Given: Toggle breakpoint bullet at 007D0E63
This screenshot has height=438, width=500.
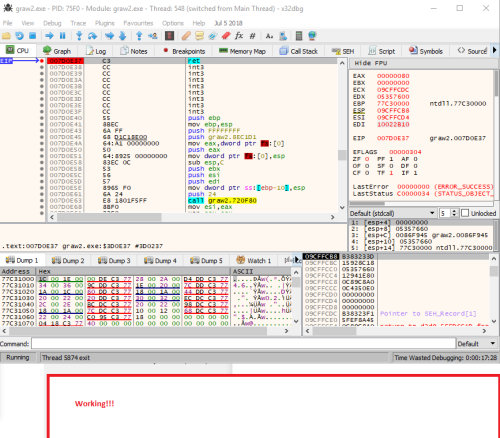Looking at the screenshot, I should click(x=42, y=200).
